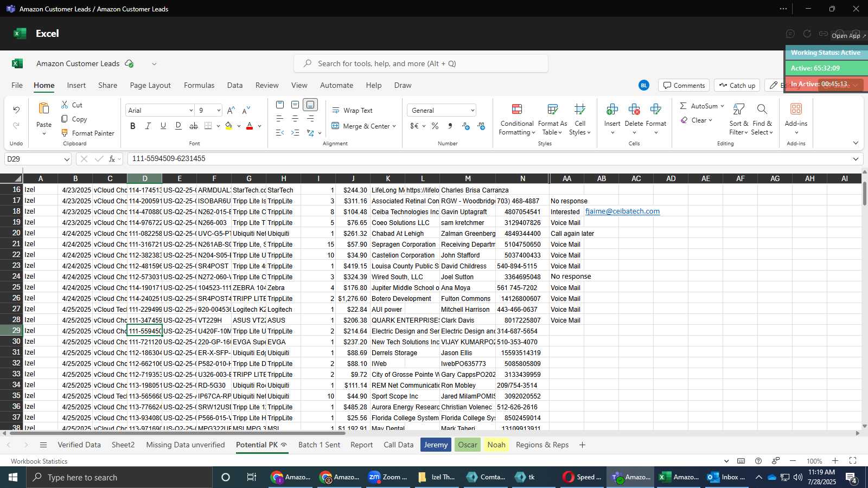Apply comma style number format
The image size is (868, 488).
coord(450,126)
